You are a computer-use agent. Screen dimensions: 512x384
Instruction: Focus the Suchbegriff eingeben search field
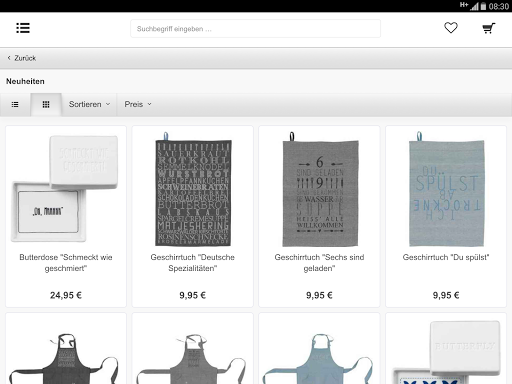(255, 29)
